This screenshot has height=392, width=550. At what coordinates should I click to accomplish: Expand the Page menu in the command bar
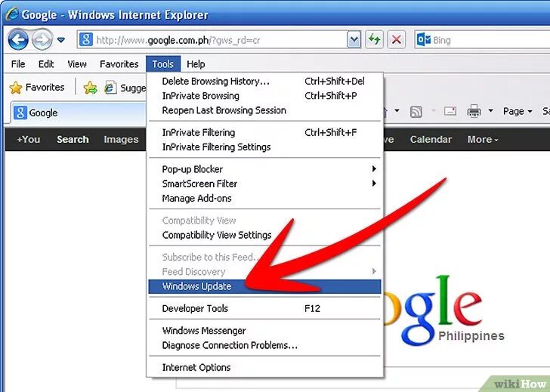[x=518, y=112]
